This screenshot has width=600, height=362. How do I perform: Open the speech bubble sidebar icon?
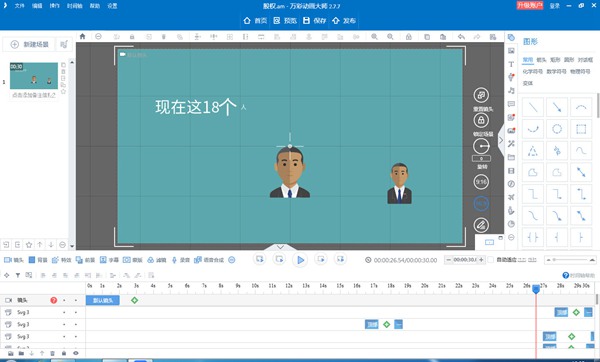511,104
